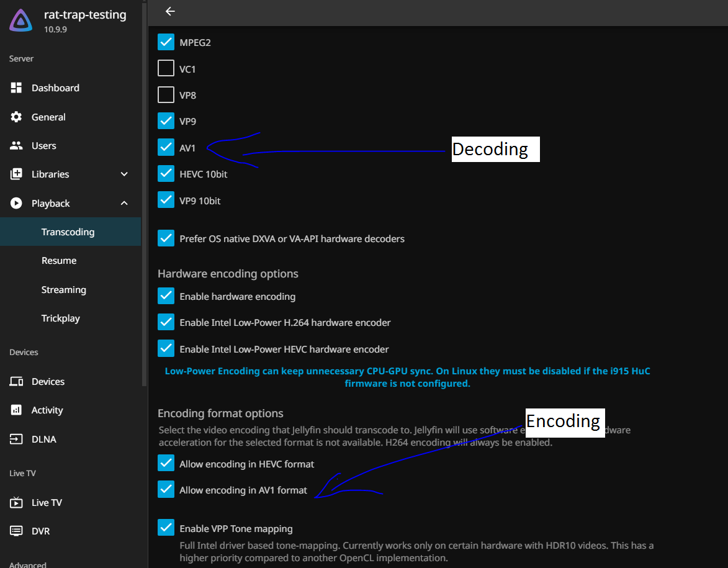Image resolution: width=728 pixels, height=568 pixels.
Task: Collapse the Playback section chevron
Action: 124,204
